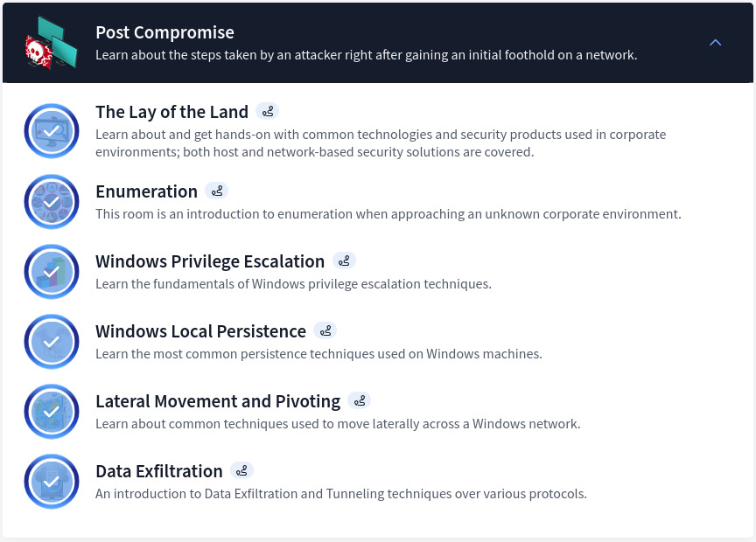Click the path icon beside Windows Local Persistence
This screenshot has height=542, width=756.
click(x=325, y=330)
